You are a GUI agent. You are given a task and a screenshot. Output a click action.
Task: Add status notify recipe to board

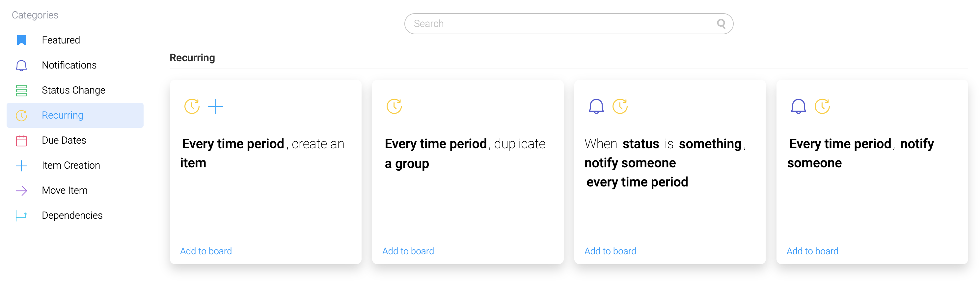(610, 251)
